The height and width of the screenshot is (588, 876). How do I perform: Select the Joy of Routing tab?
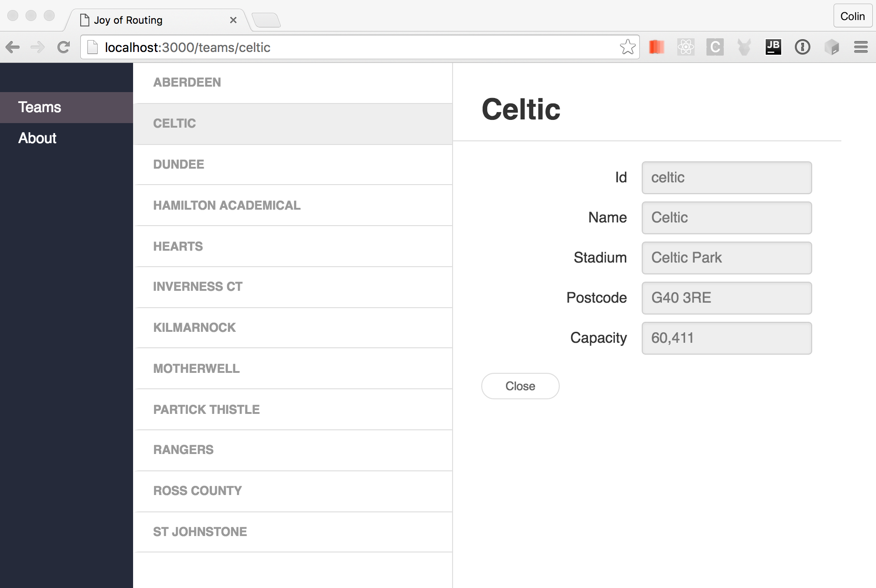(158, 20)
